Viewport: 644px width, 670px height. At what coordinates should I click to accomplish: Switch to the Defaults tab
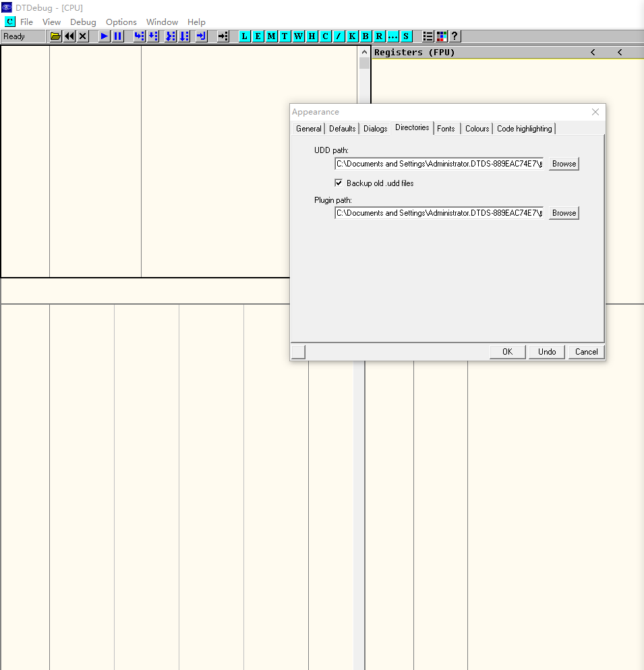pos(342,129)
